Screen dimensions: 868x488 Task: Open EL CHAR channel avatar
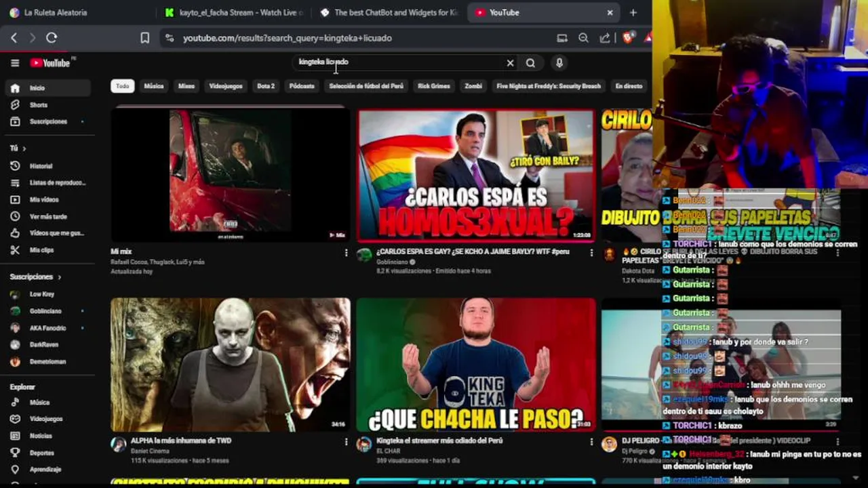(x=364, y=444)
